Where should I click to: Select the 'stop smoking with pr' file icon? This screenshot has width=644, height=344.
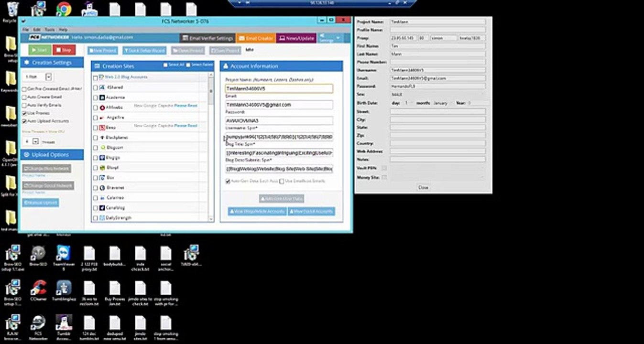pos(166,292)
